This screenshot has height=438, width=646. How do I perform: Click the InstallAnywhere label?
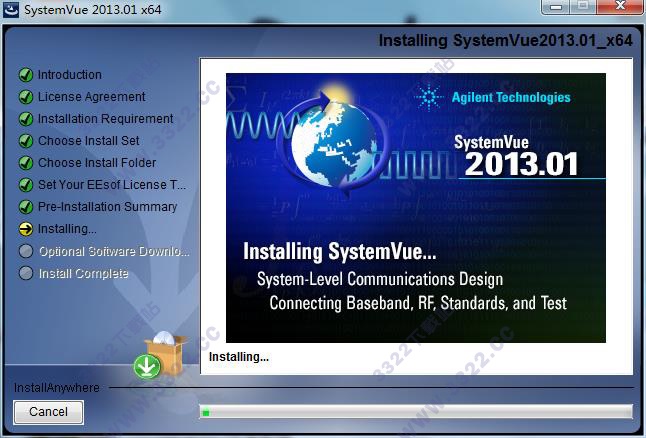56,388
